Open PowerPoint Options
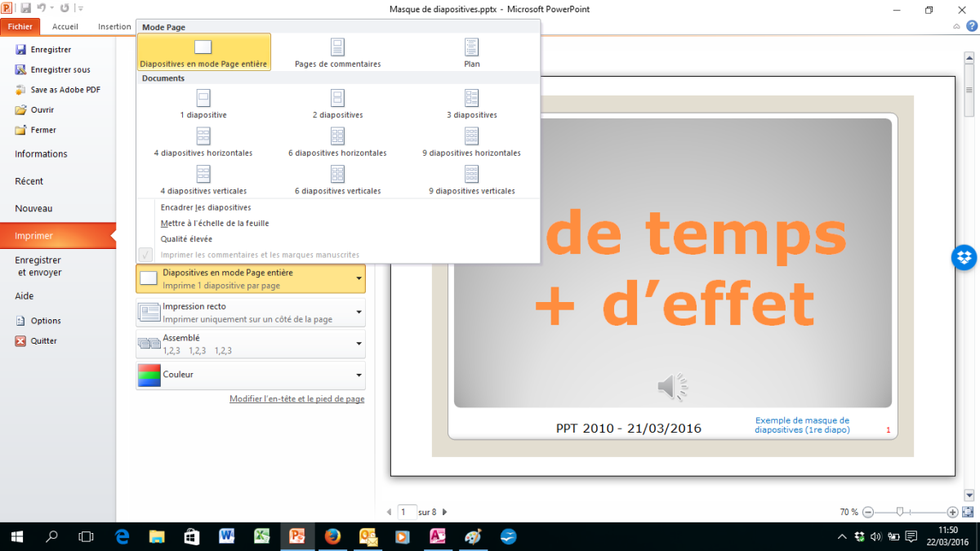980x551 pixels. point(38,321)
